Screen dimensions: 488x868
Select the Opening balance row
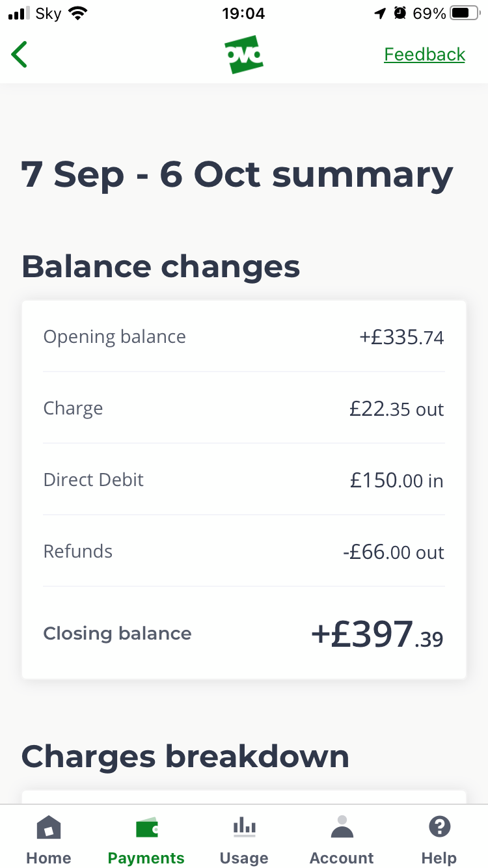tap(244, 337)
